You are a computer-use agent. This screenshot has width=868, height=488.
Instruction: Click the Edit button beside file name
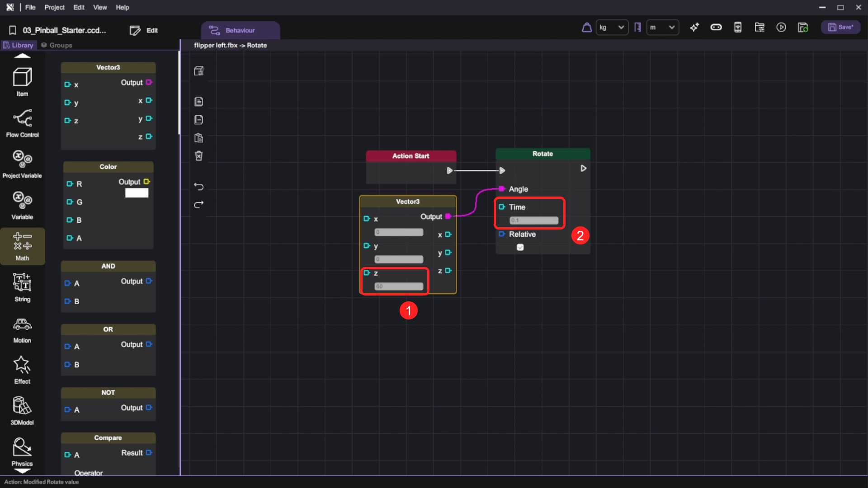[x=144, y=30]
